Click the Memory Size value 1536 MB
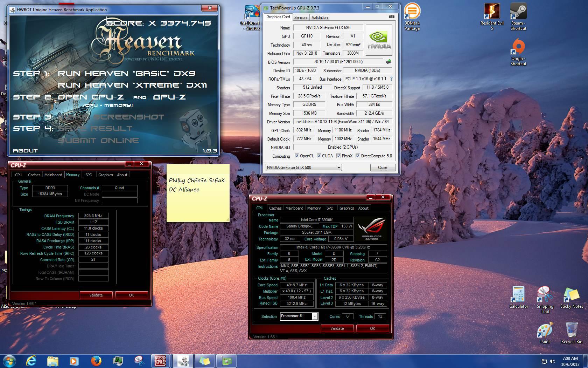The width and height of the screenshot is (588, 368). pyautogui.click(x=309, y=113)
